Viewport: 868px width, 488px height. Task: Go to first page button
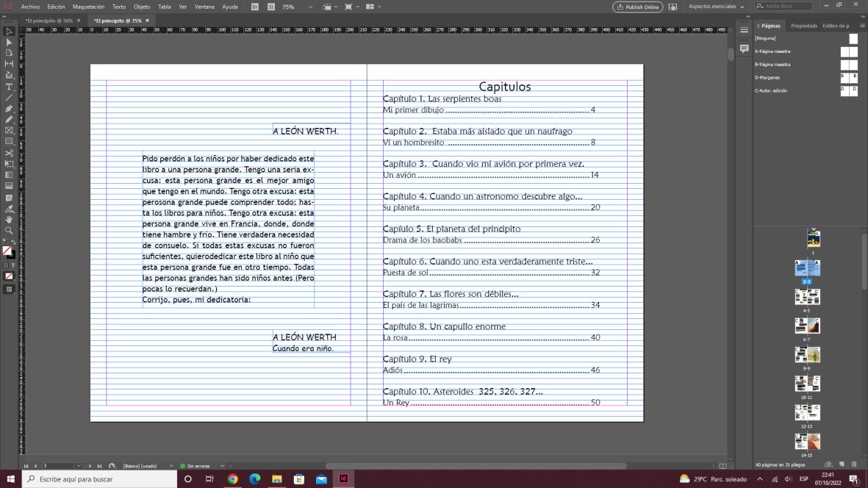[26, 466]
